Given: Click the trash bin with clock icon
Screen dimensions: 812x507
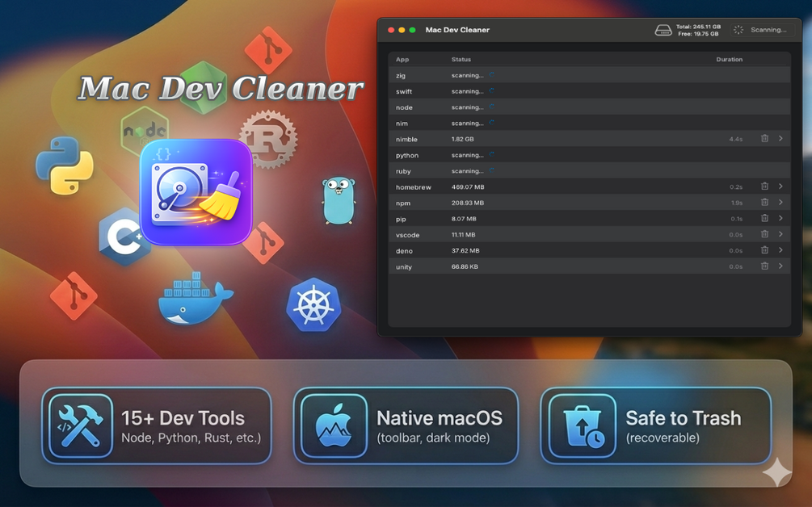Looking at the screenshot, I should (583, 425).
